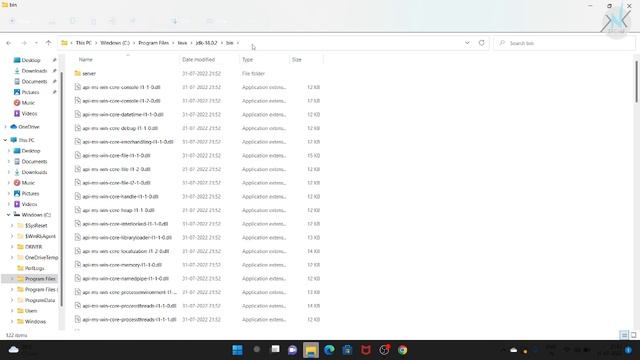Click Windows (C:) in the address bar
This screenshot has height=360, width=640.
(115, 43)
